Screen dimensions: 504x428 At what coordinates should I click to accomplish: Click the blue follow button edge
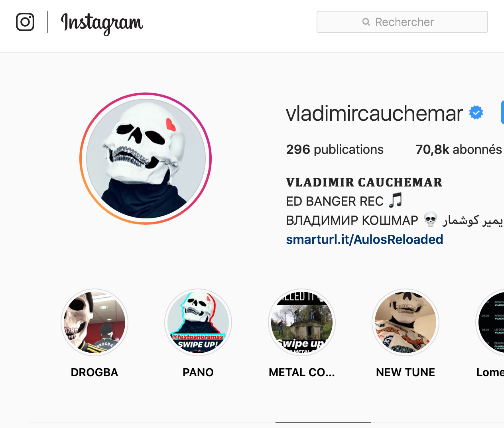pos(502,112)
